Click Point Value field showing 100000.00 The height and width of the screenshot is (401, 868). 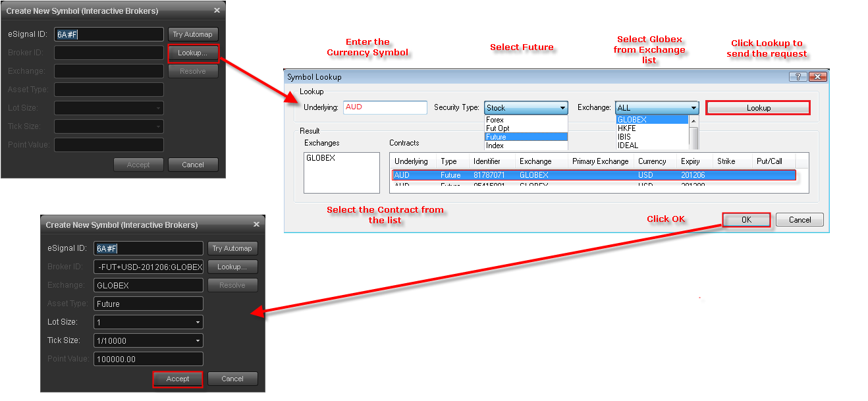coord(148,359)
